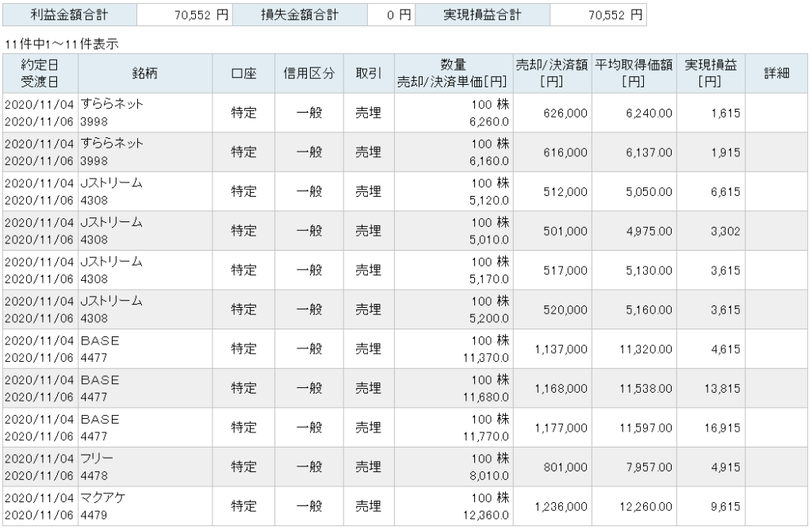812x530 pixels.
Task: Click the 約定日 受渡日 column header
Action: [40, 74]
